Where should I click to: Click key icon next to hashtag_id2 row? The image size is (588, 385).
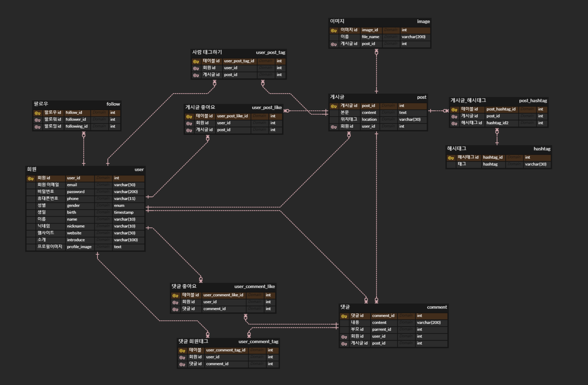(x=454, y=123)
